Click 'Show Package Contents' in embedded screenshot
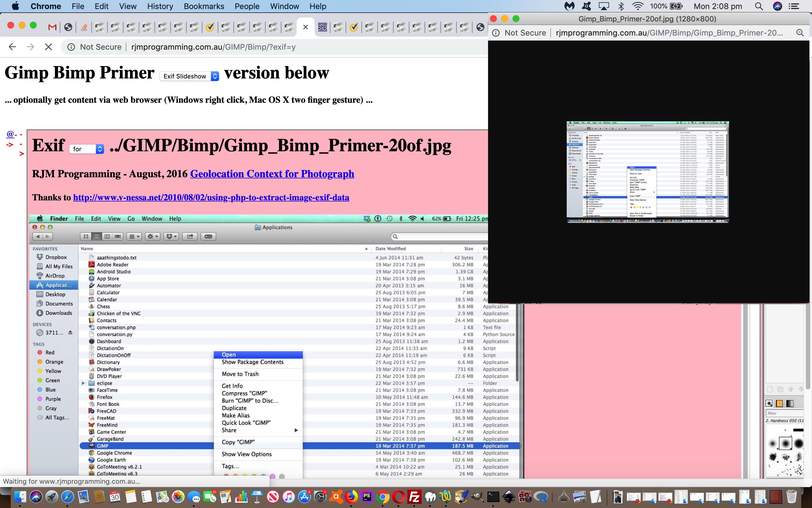This screenshot has height=508, width=812. (252, 362)
